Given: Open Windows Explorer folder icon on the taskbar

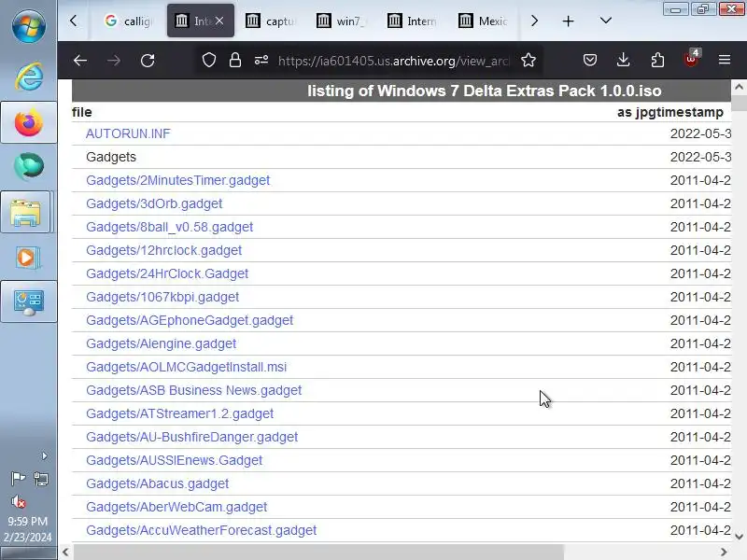Looking at the screenshot, I should pyautogui.click(x=26, y=213).
